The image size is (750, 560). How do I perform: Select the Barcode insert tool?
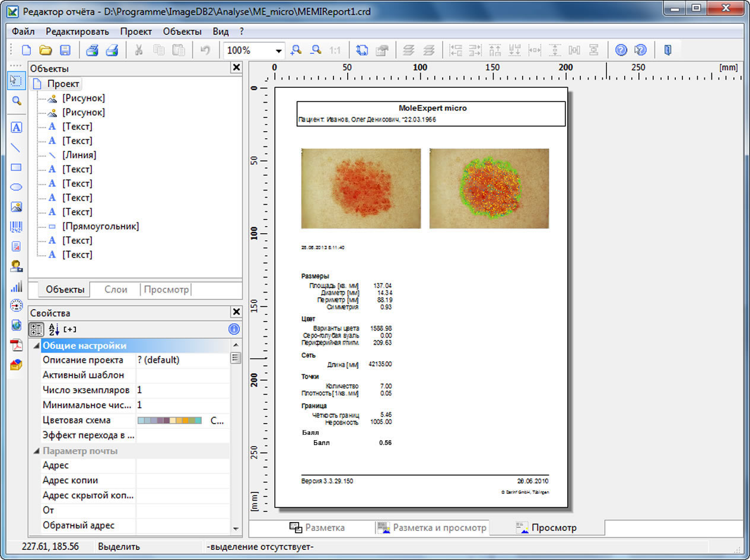pyautogui.click(x=17, y=227)
